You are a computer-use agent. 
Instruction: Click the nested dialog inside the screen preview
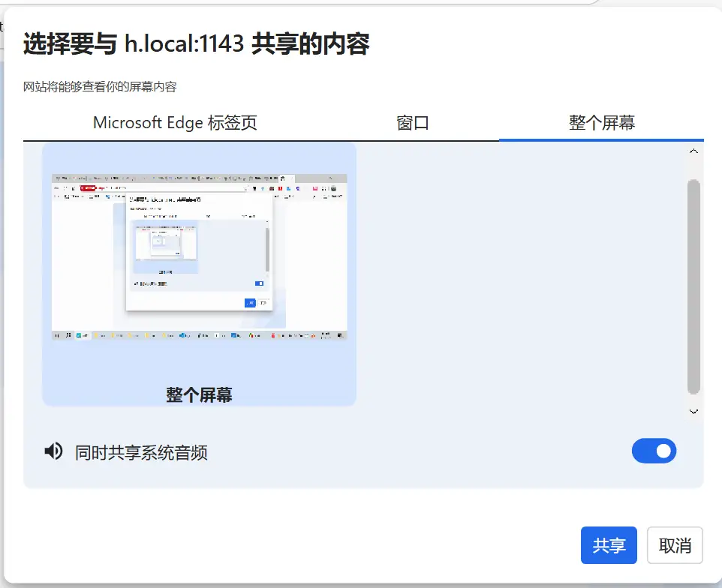point(199,251)
